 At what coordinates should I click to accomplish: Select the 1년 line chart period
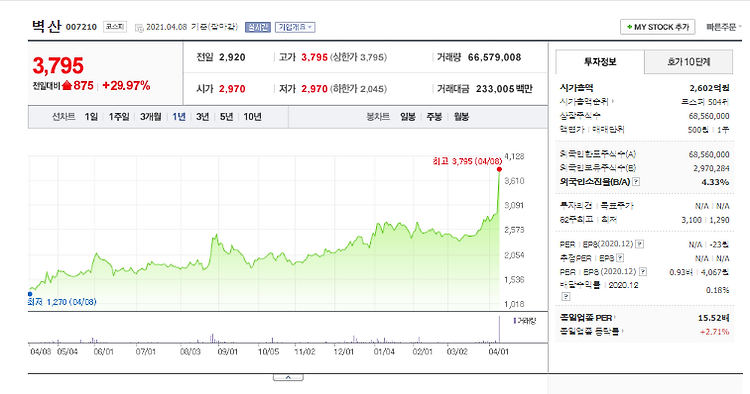click(x=179, y=117)
